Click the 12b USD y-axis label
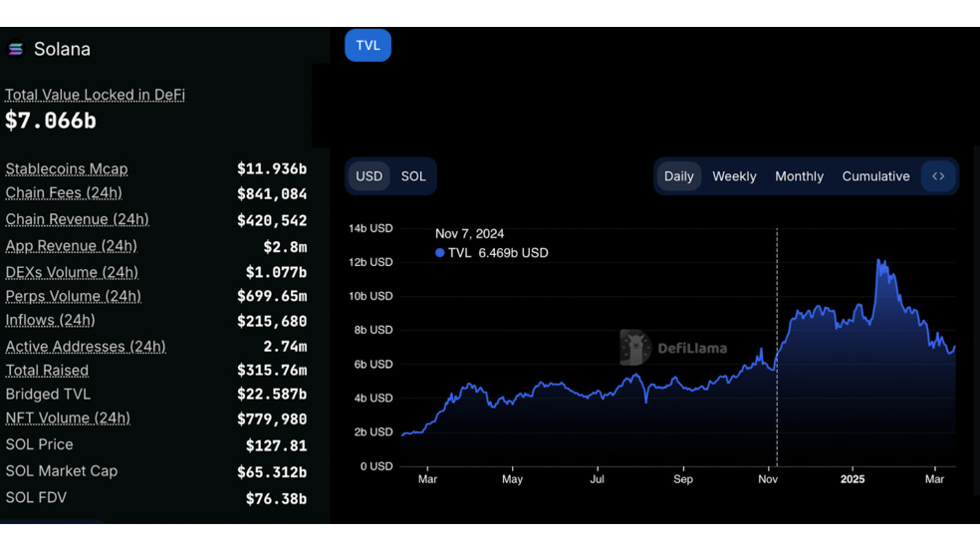 click(x=370, y=262)
